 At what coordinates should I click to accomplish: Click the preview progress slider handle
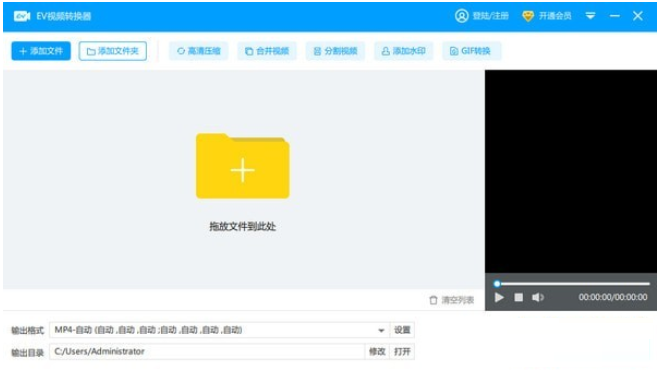point(497,284)
